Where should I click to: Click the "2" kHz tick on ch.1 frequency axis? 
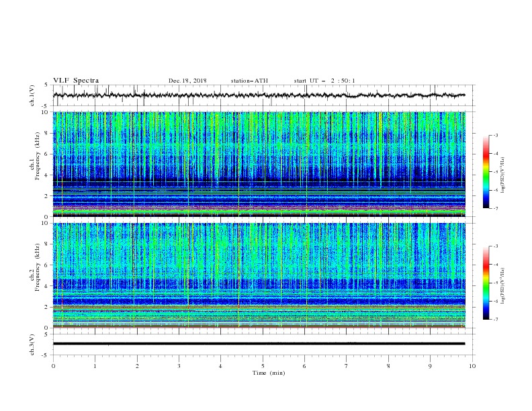(x=46, y=196)
